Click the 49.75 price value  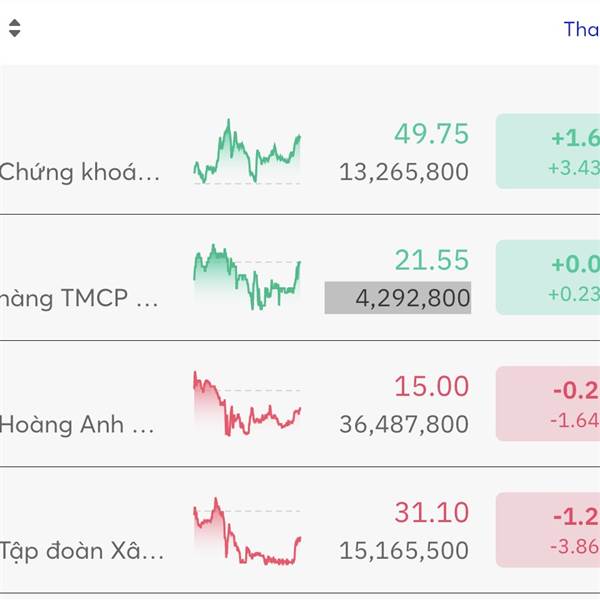point(431,134)
